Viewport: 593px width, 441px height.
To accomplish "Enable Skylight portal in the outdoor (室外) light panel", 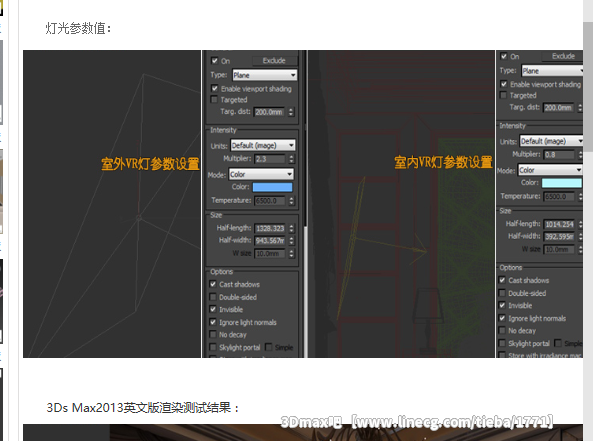I will (213, 347).
